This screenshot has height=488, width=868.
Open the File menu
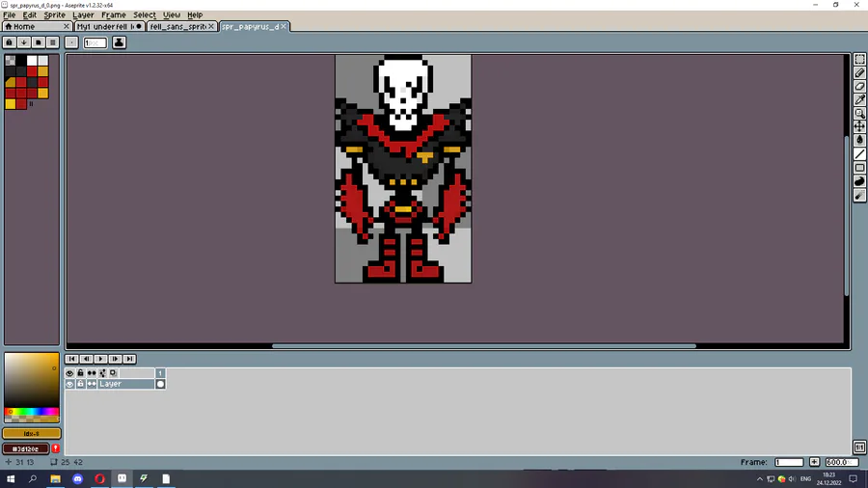10,14
